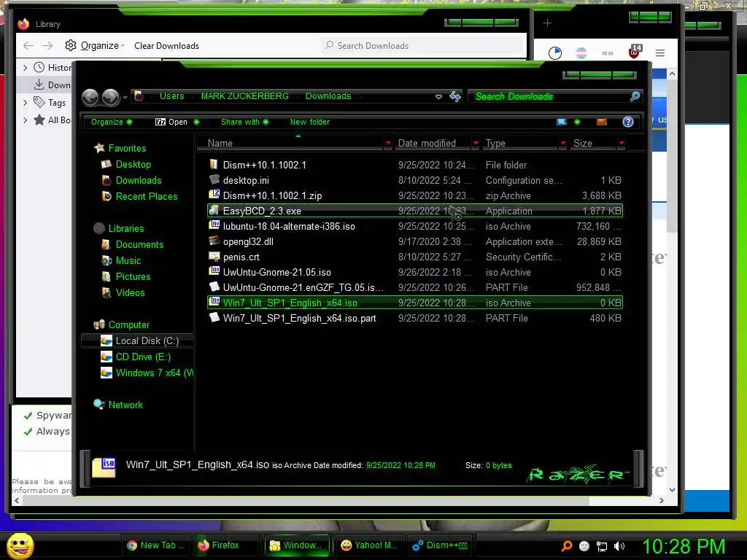This screenshot has height=560, width=747.
Task: Click the uBlock extension icon showing 14
Action: (635, 52)
